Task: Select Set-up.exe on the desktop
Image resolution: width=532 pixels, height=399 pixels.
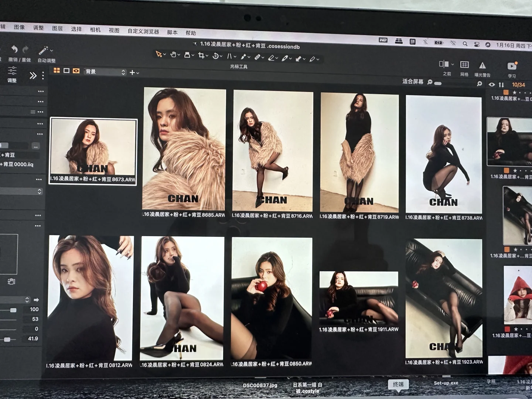Action: tap(446, 383)
